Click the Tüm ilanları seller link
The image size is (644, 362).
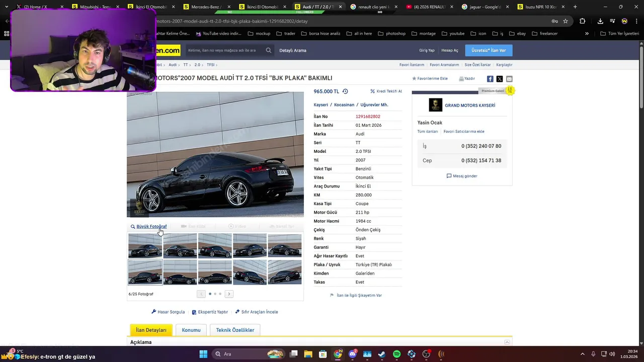[x=428, y=131]
